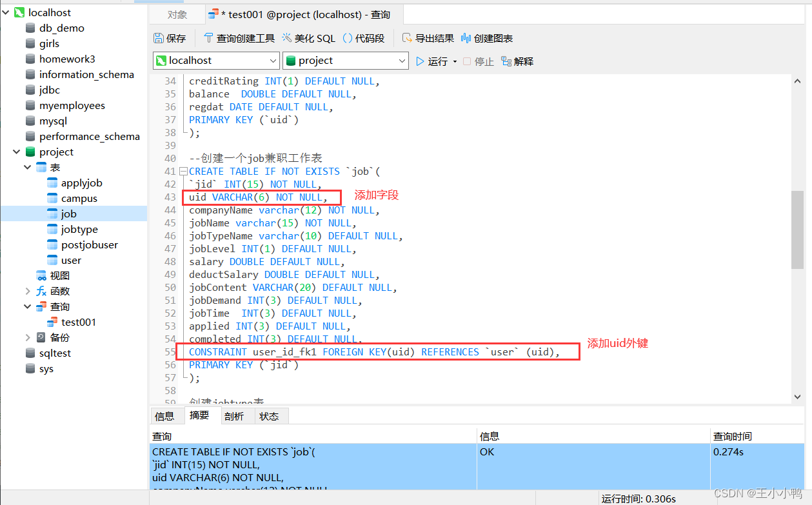Select the OK result row cell
This screenshot has height=505, width=812.
tap(593, 466)
